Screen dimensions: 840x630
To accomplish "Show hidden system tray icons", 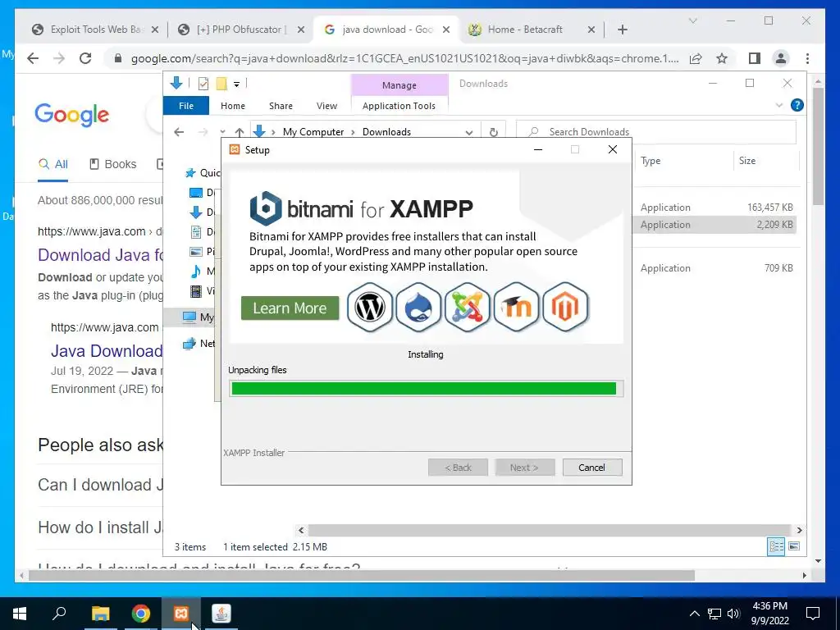I will click(x=694, y=614).
